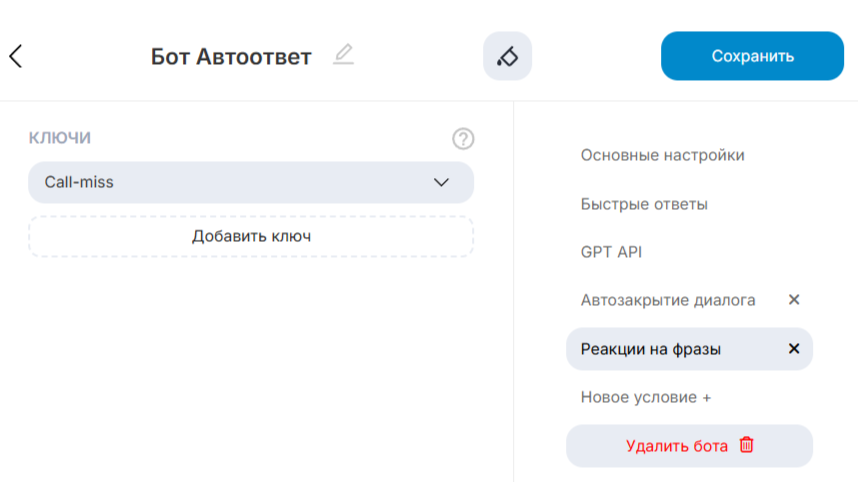The height and width of the screenshot is (482, 858).
Task: Click the Удалить бота text
Action: (x=677, y=446)
